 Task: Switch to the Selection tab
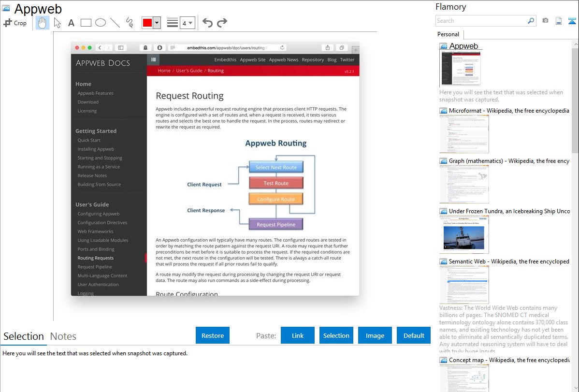(x=24, y=336)
